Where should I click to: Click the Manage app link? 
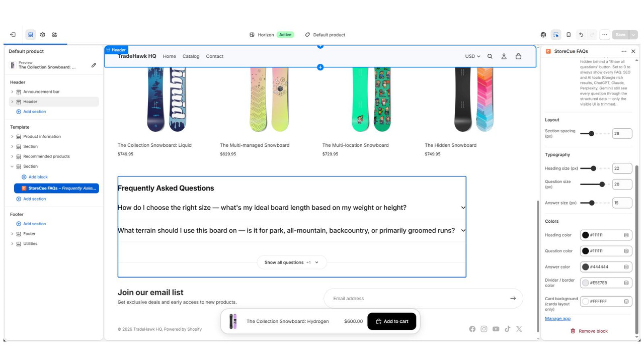[557, 318]
